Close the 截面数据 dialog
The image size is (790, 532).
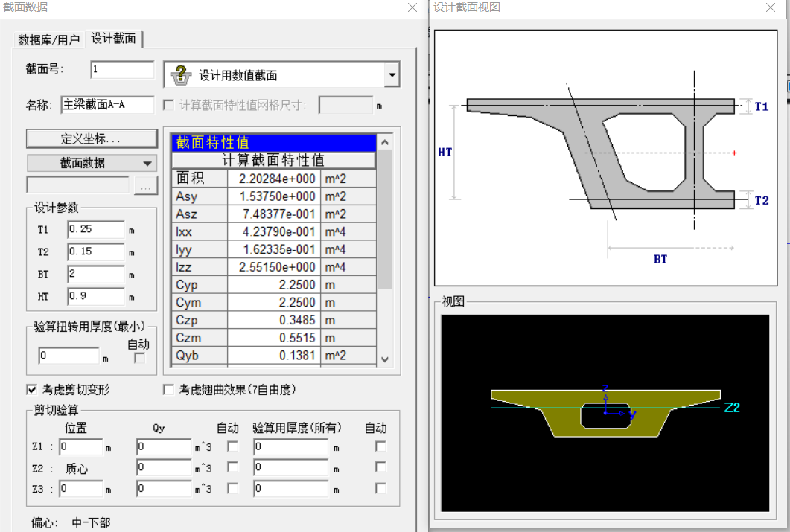pyautogui.click(x=412, y=7)
